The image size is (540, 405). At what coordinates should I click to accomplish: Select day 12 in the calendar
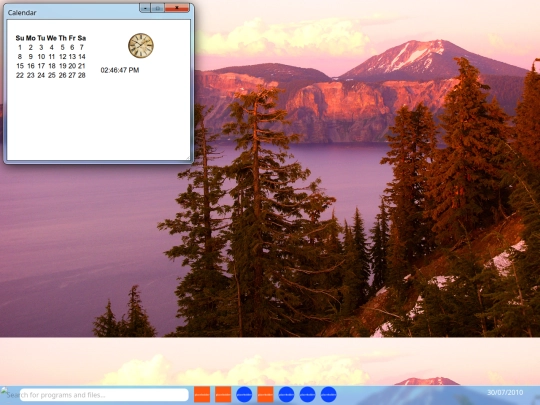63,56
